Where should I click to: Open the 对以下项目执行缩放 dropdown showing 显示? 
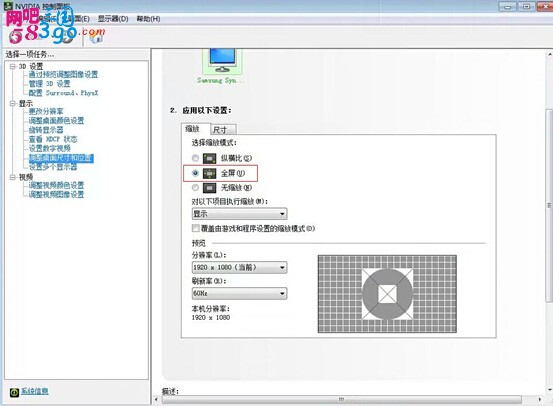tap(239, 214)
